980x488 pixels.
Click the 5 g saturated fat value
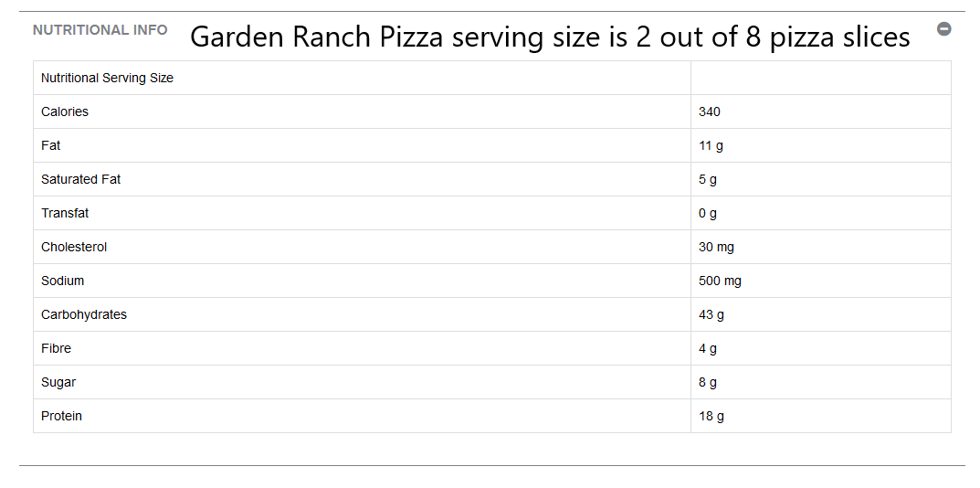(x=708, y=179)
